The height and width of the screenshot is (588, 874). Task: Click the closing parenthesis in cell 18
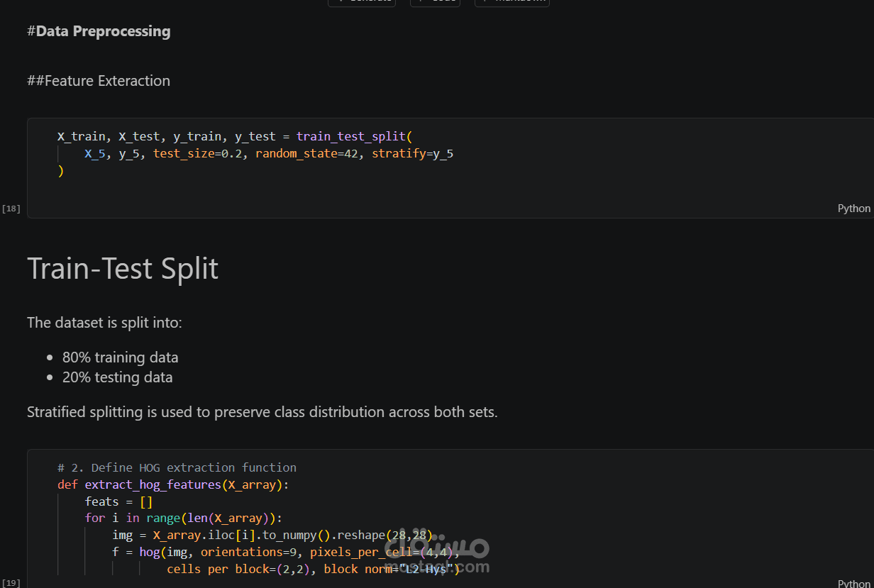(x=61, y=171)
